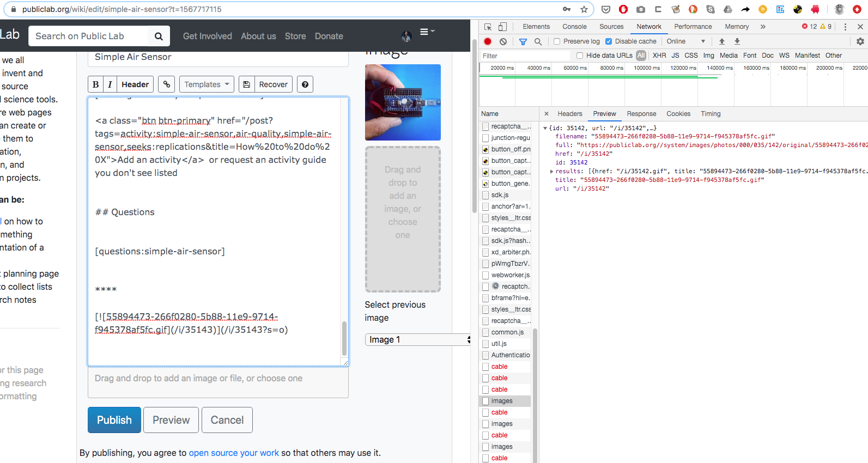Open editor help question mark icon
This screenshot has height=463, width=868.
[305, 84]
